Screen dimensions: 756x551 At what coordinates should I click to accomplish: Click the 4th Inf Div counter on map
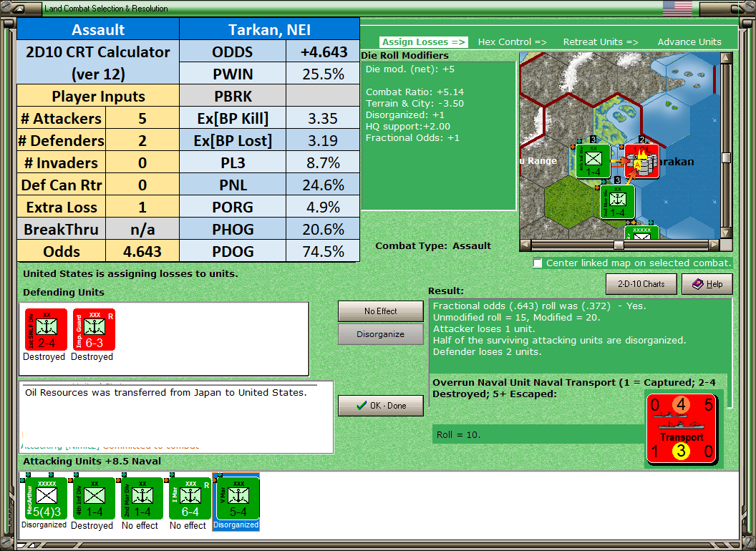click(x=593, y=161)
